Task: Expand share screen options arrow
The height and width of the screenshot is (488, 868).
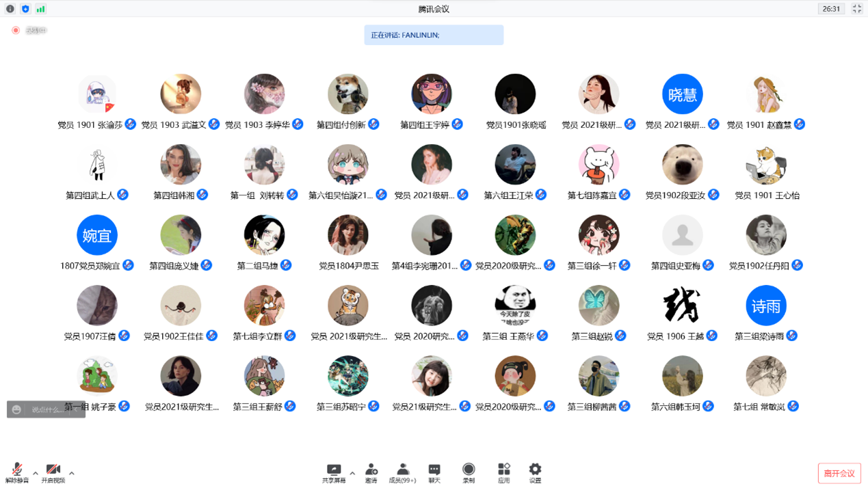Action: click(352, 473)
